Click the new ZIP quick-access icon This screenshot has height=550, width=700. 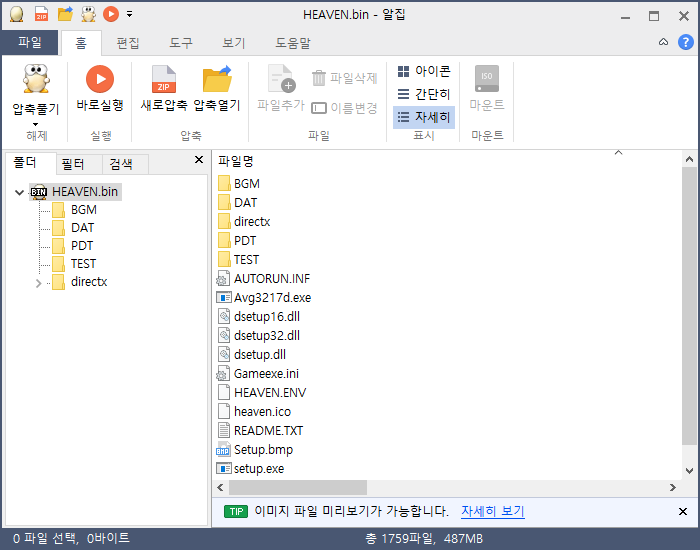tap(41, 14)
